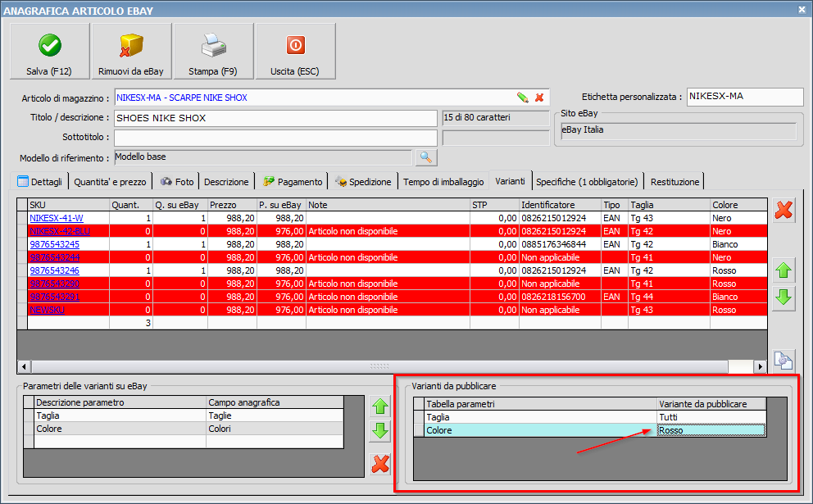Open SKU link 9876543291
The image size is (813, 504).
pyautogui.click(x=54, y=297)
